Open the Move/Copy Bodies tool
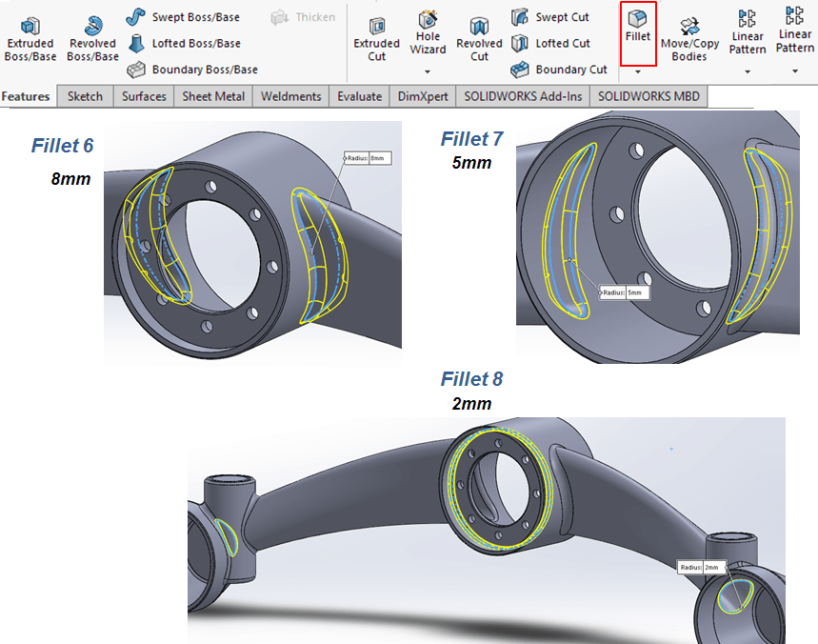The image size is (818, 644). (689, 38)
